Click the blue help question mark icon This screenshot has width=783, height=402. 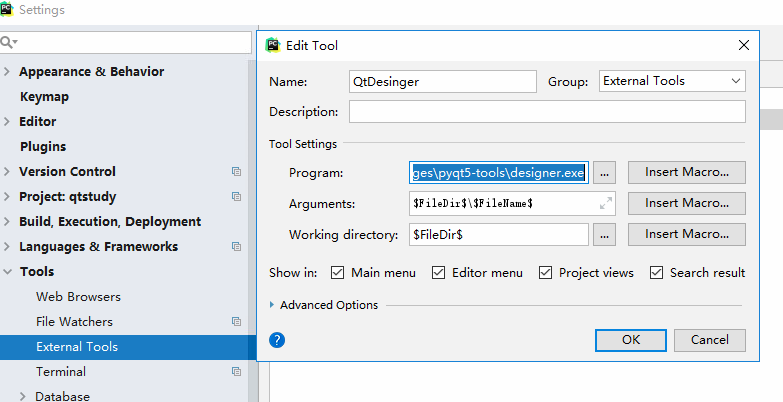pos(278,340)
